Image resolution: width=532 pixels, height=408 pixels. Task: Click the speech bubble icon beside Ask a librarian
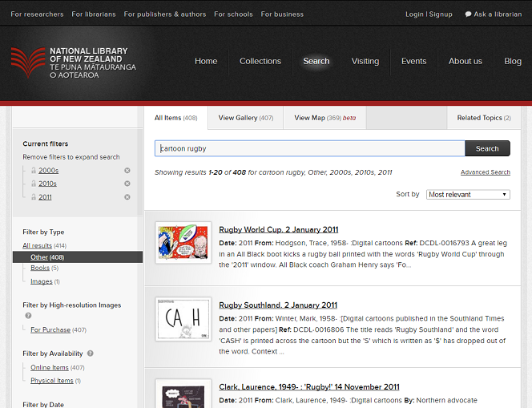(468, 14)
